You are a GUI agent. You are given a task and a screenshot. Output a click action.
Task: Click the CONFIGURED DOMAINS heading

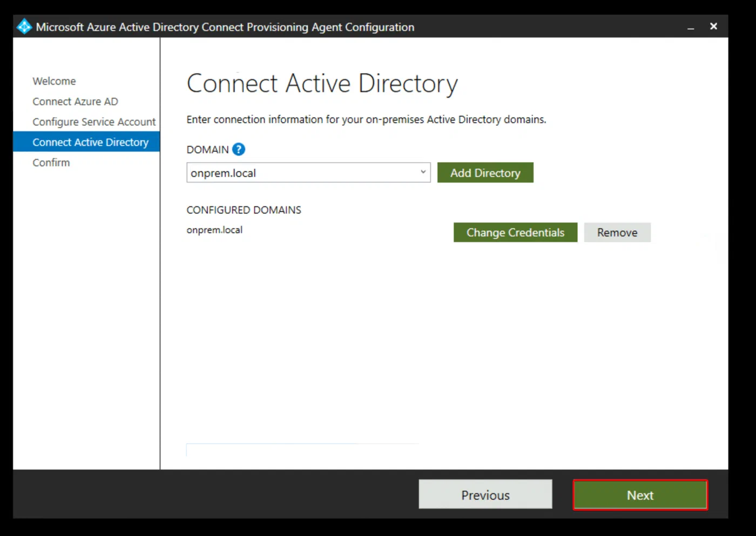click(x=244, y=210)
